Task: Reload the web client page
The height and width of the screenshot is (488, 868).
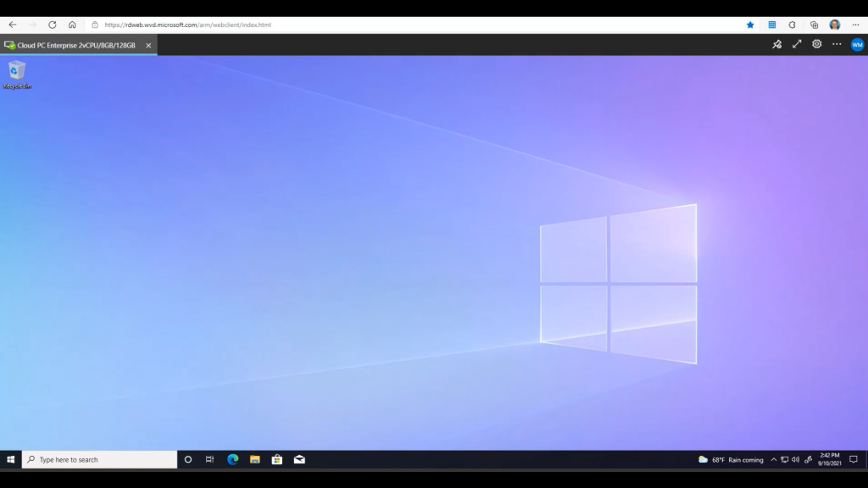Action: pyautogui.click(x=53, y=25)
